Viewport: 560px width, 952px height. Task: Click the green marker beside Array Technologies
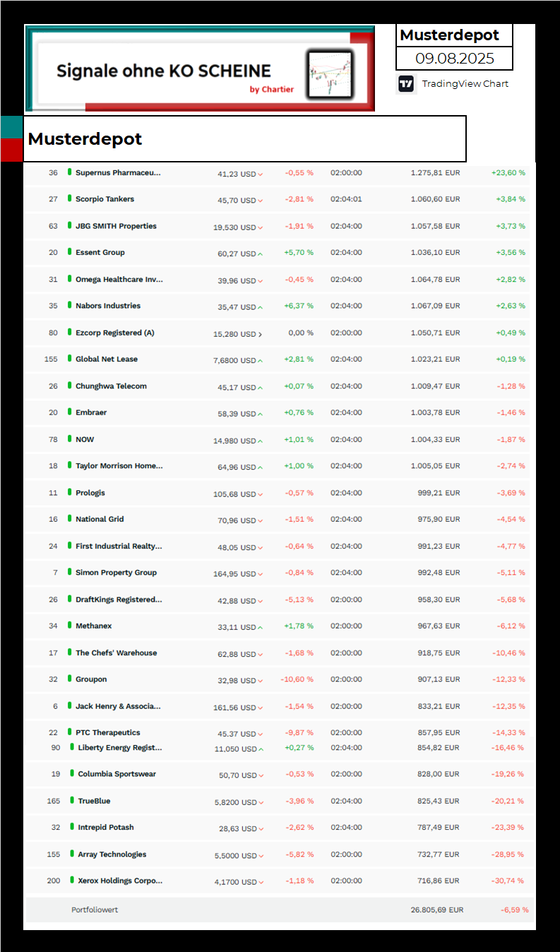71,854
